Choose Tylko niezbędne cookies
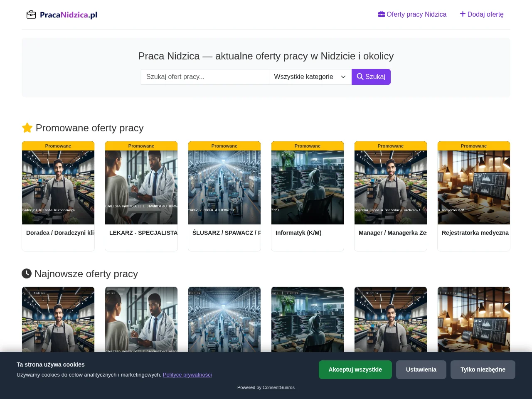The height and width of the screenshot is (399, 532). tap(483, 369)
